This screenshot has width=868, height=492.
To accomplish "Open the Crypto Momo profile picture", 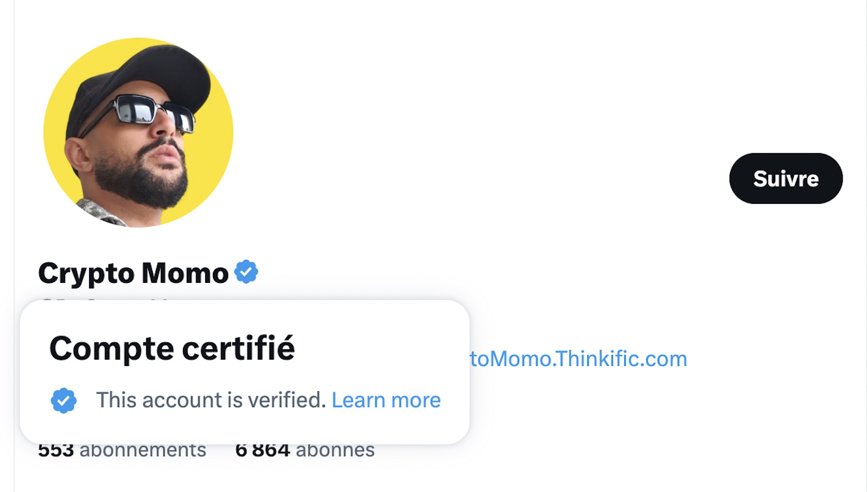I will pos(138,132).
